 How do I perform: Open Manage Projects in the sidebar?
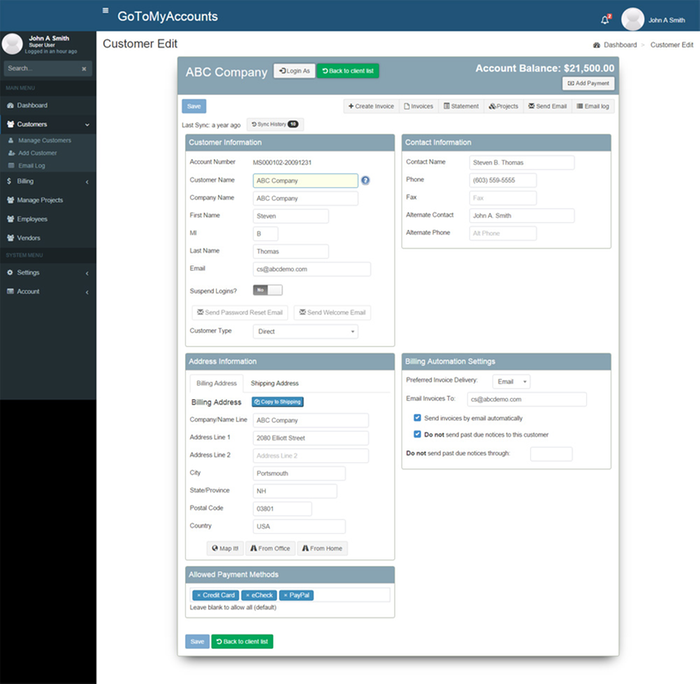tap(48, 200)
